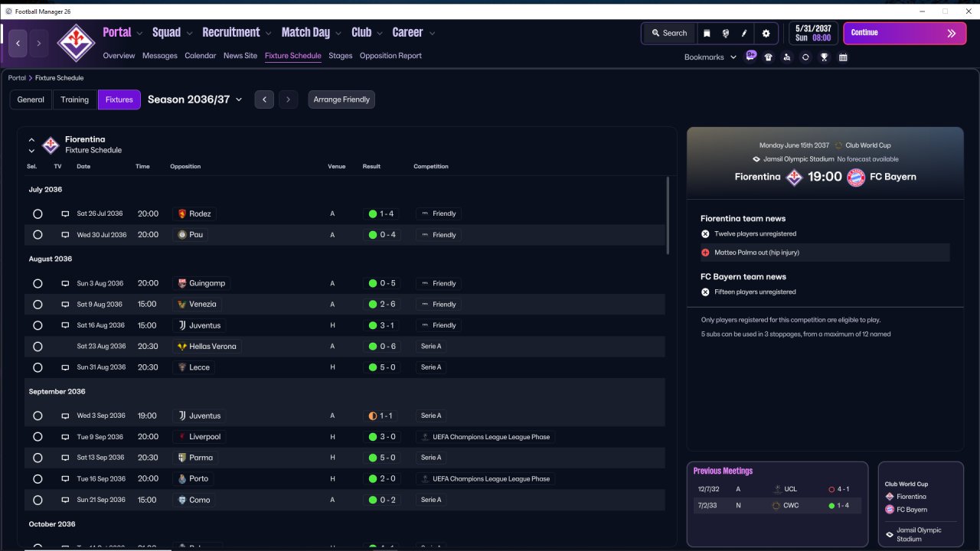
Task: Click the back navigation arrow
Action: pyautogui.click(x=18, y=44)
